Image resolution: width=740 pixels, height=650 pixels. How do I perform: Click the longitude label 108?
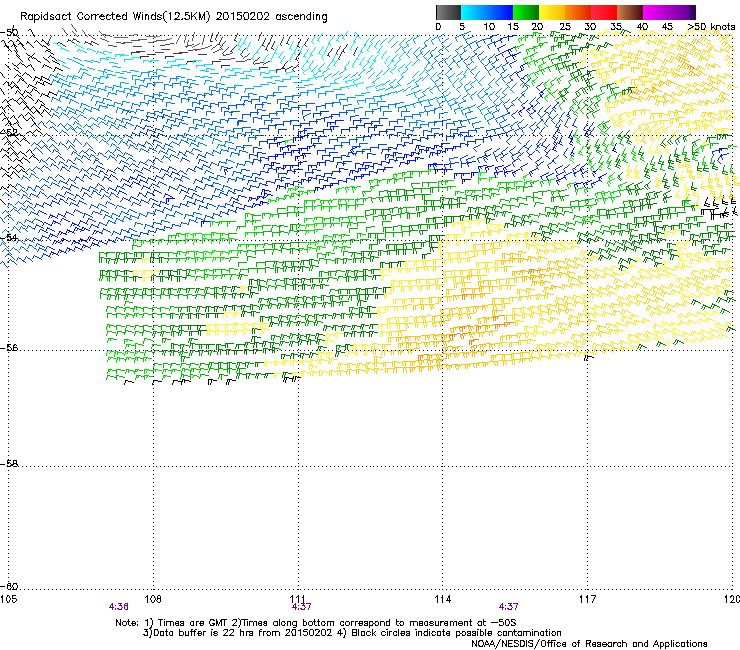tap(153, 599)
